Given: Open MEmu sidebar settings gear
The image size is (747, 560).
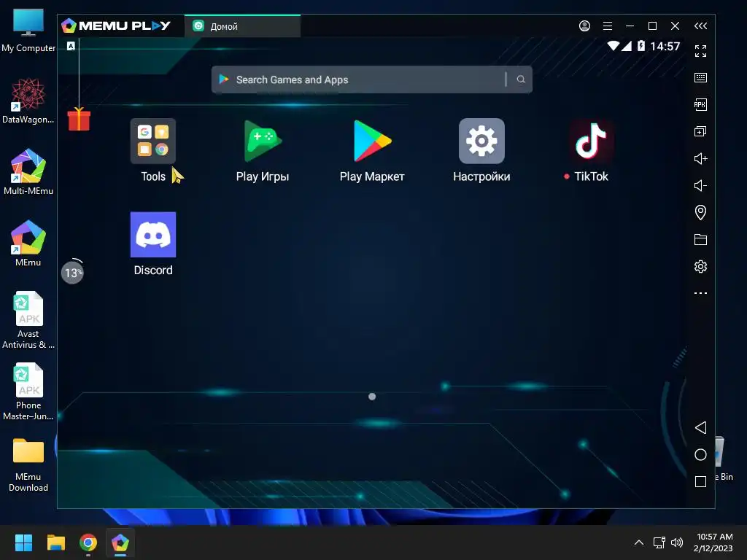Looking at the screenshot, I should pos(700,266).
